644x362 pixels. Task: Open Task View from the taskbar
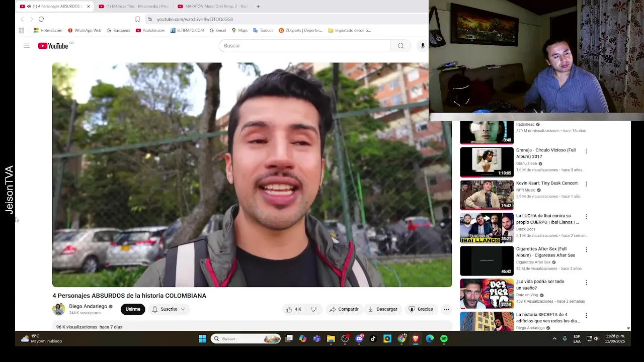pos(289,339)
